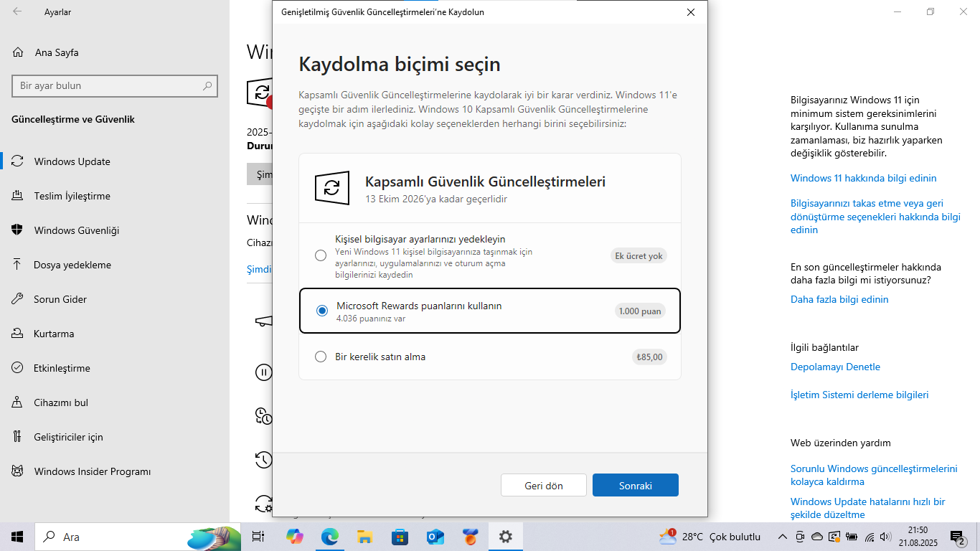Click the Meet Now camera tray icon
This screenshot has width=980, height=551.
[x=800, y=537]
